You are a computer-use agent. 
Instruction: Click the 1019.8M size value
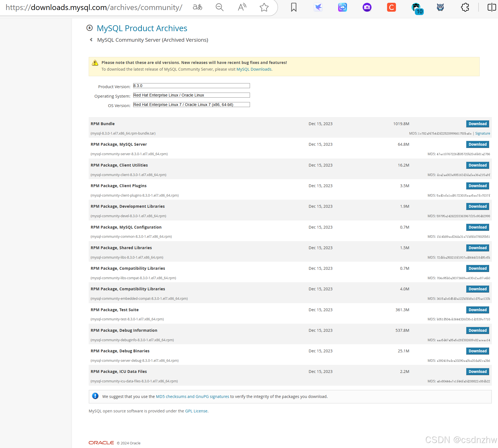401,124
